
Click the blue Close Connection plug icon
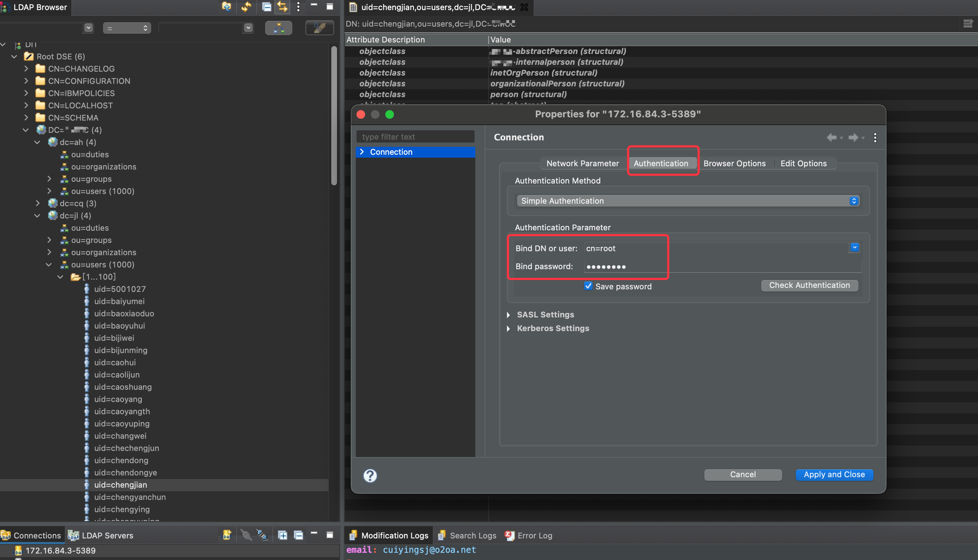262,535
